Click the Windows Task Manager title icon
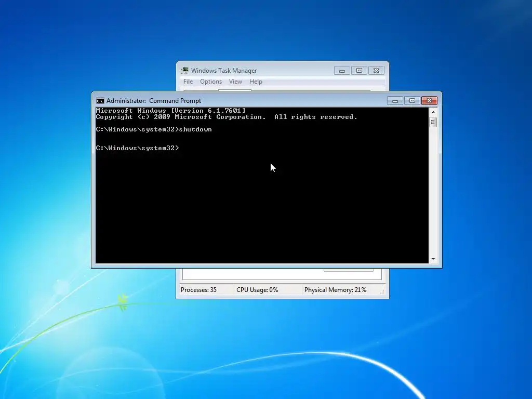This screenshot has height=399, width=532. pyautogui.click(x=184, y=70)
